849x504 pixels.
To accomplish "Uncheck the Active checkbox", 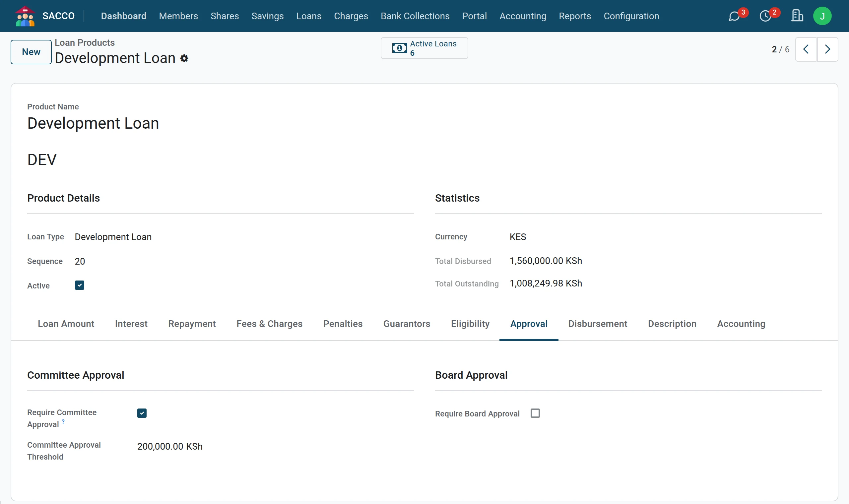I will coord(80,285).
